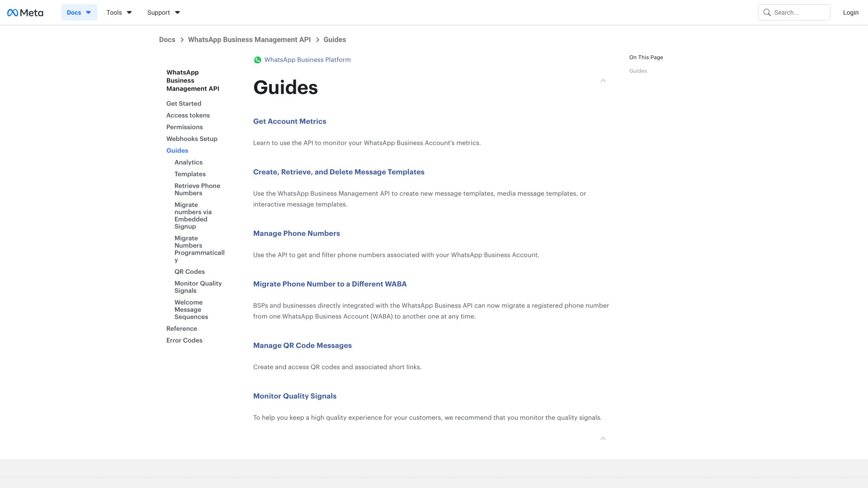Open the Manage Phone Numbers guide

[296, 233]
